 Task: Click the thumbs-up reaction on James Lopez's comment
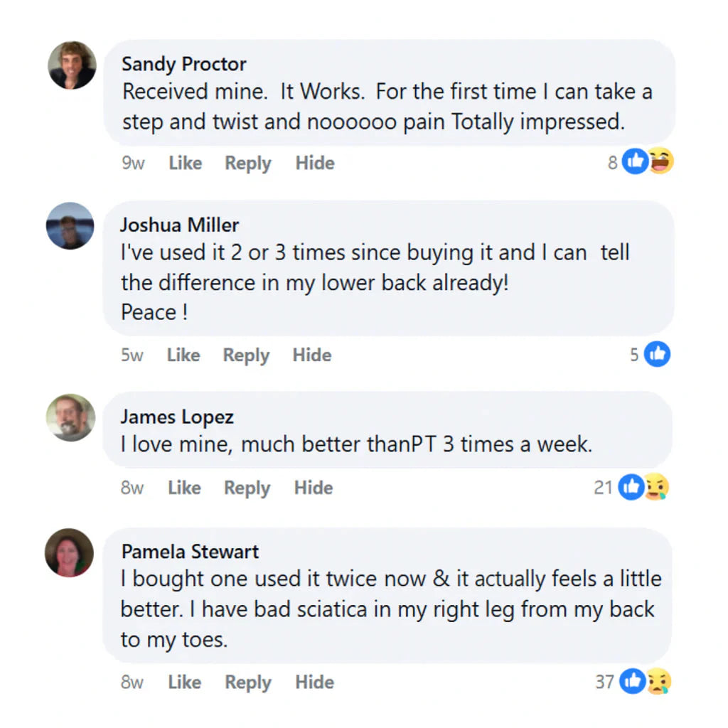(x=631, y=487)
